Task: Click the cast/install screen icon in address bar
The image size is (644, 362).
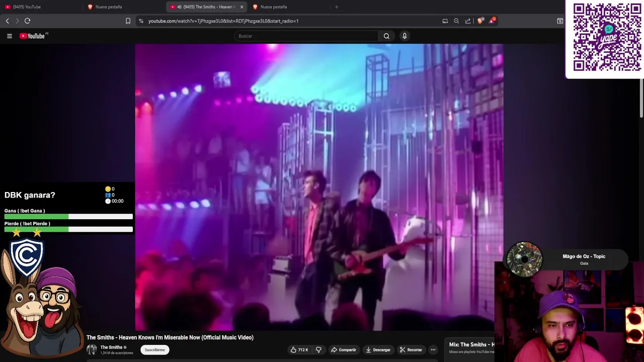Action: [445, 21]
